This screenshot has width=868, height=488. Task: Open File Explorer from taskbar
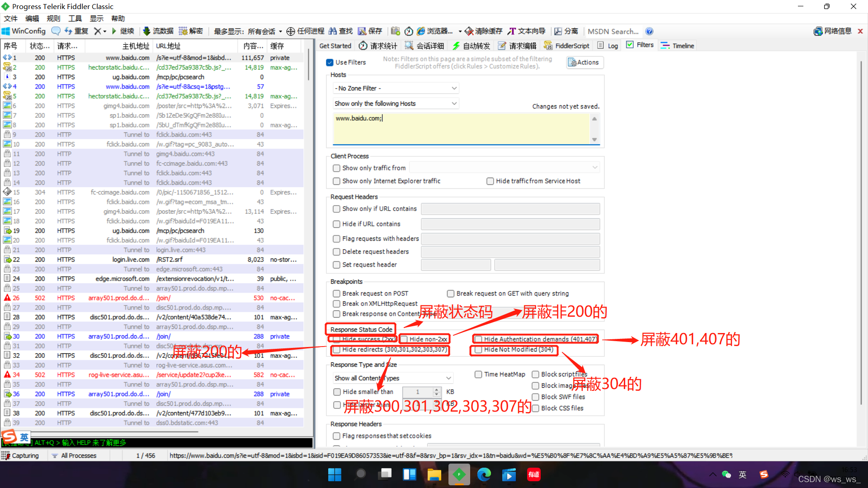coord(434,474)
